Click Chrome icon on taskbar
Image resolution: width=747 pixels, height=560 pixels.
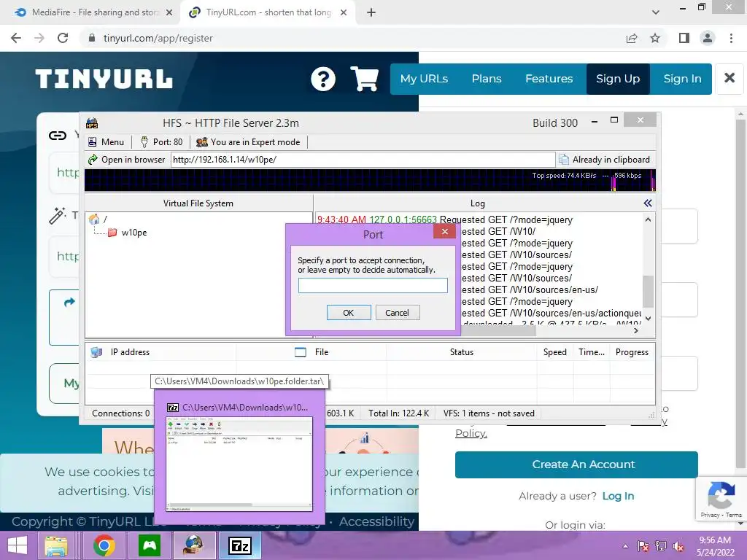click(104, 545)
